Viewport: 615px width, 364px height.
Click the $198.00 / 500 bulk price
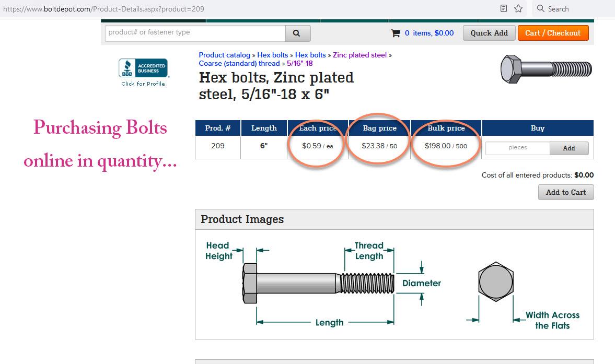click(x=446, y=146)
